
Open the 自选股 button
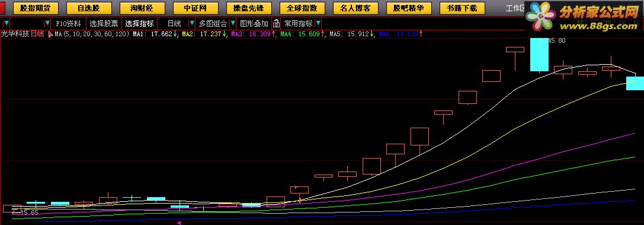tap(89, 8)
